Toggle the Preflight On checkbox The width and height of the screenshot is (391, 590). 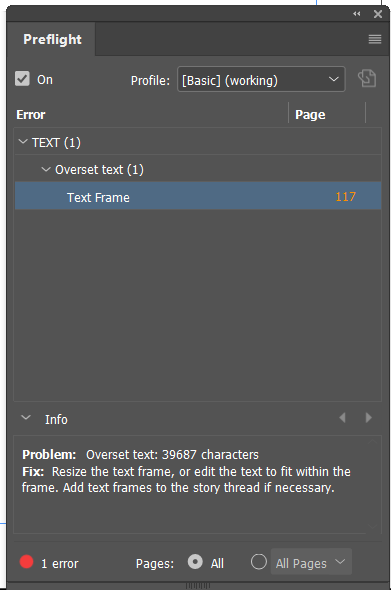click(x=22, y=79)
